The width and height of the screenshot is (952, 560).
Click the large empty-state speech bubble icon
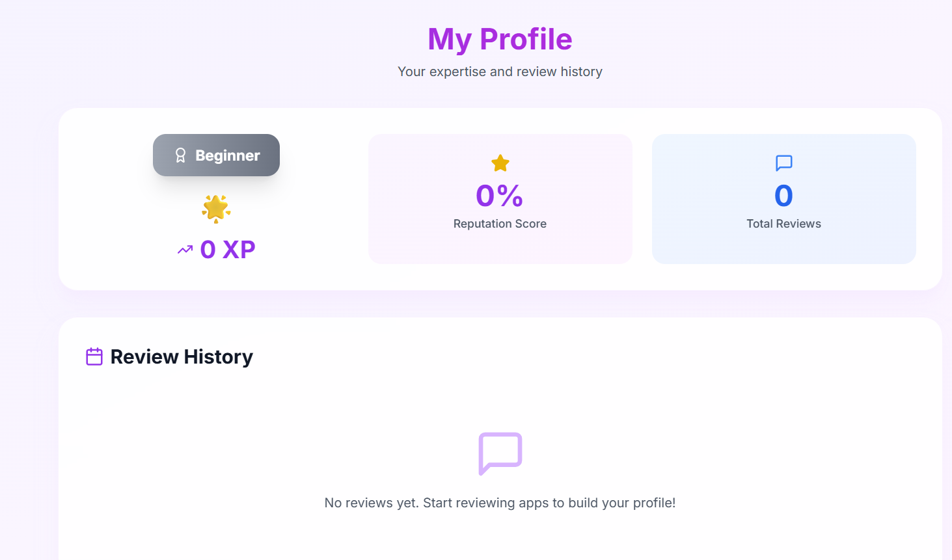(x=500, y=453)
